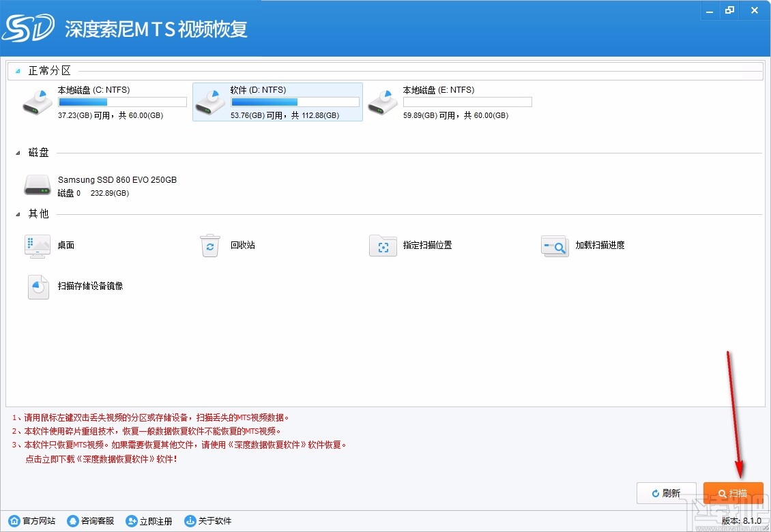Viewport: 771px width, 532px height.
Task: Refresh the device list with 刷新
Action: 667,492
